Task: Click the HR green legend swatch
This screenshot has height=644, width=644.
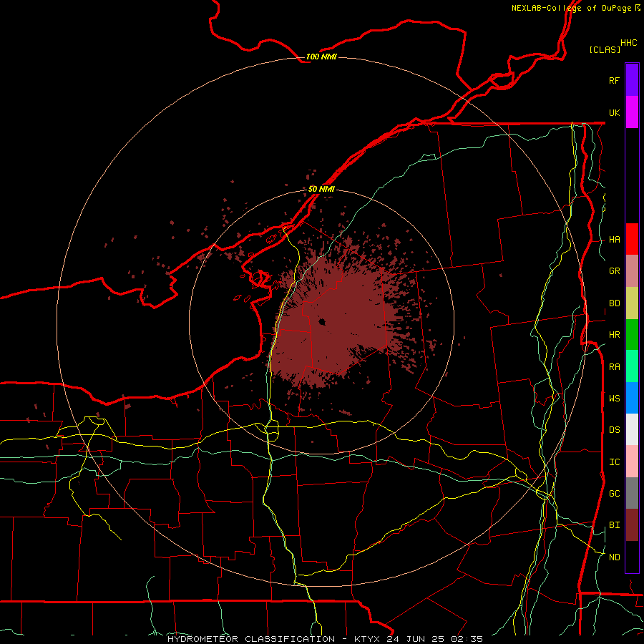Action: 632,335
